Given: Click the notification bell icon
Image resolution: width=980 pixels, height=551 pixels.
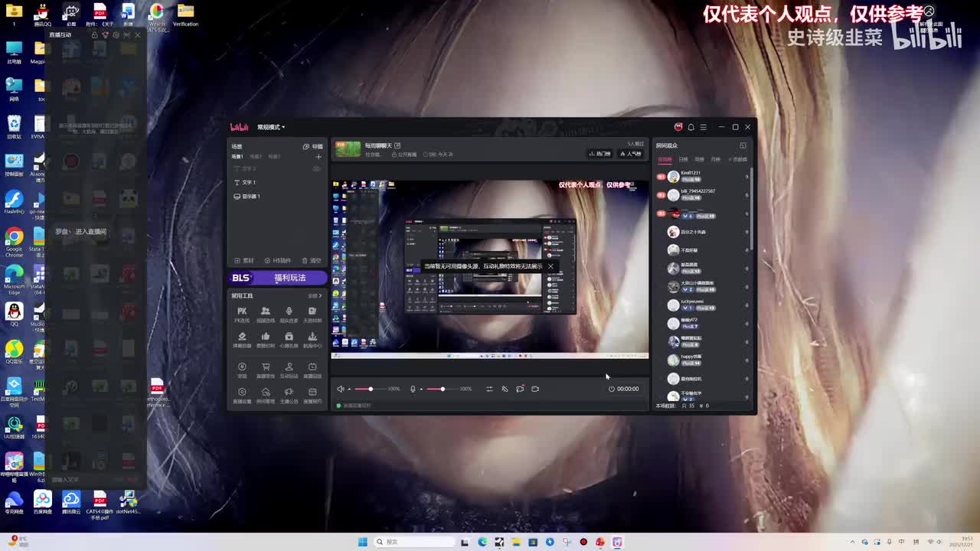Looking at the screenshot, I should coord(691,127).
